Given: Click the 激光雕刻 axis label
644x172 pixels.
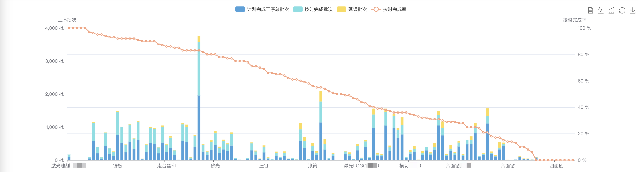Looking at the screenshot, I should click(x=60, y=166).
